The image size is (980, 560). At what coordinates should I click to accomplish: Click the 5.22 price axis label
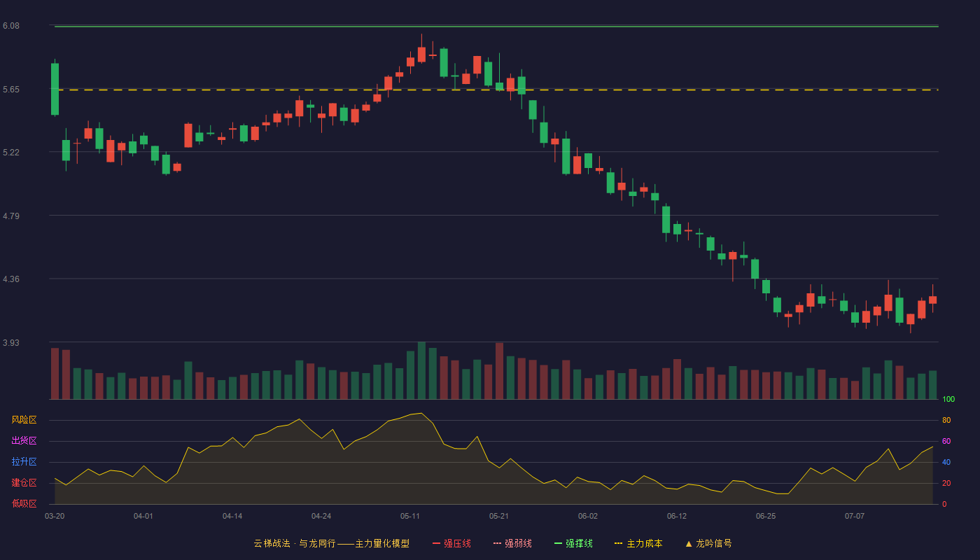(11, 153)
